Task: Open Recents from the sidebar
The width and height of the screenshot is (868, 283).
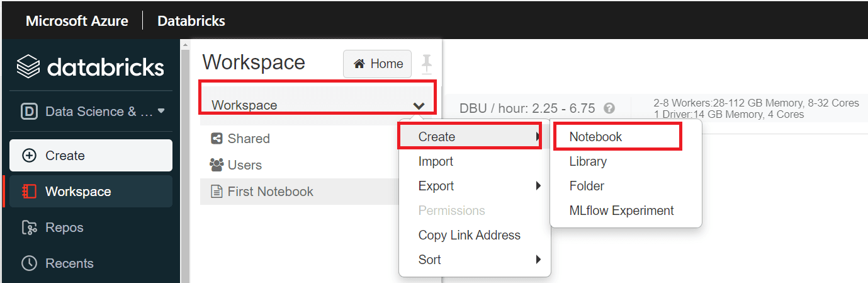Action: pos(69,263)
